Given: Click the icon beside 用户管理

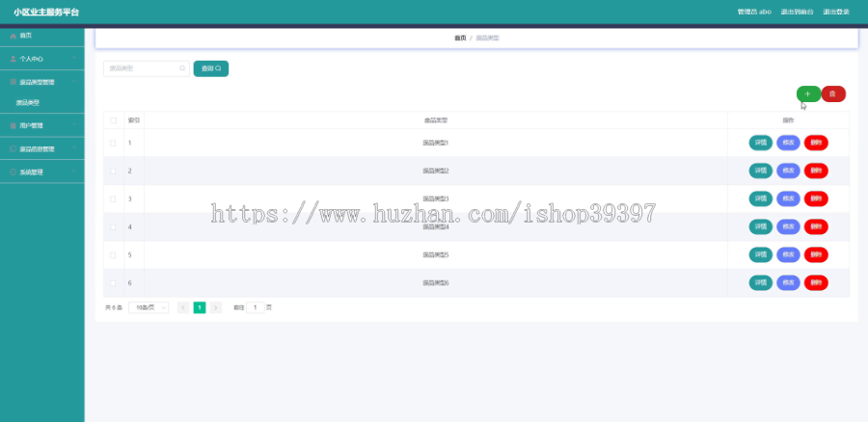Looking at the screenshot, I should point(14,125).
